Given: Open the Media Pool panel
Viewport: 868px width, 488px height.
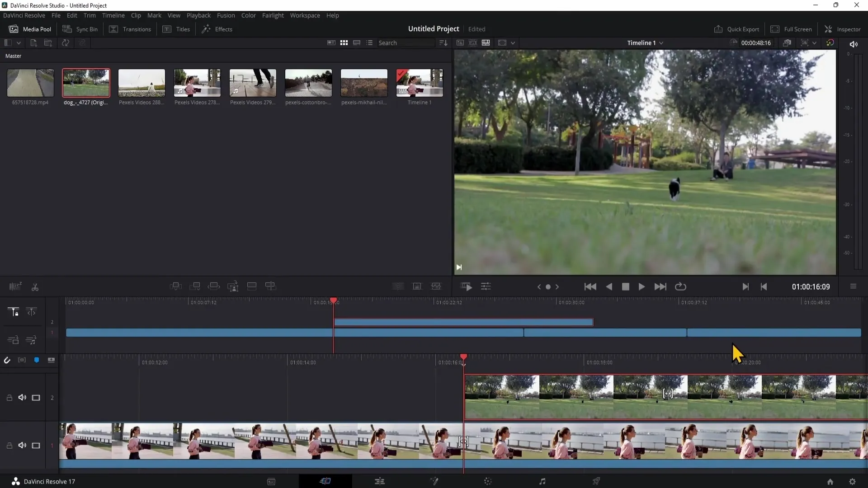Looking at the screenshot, I should click(30, 29).
